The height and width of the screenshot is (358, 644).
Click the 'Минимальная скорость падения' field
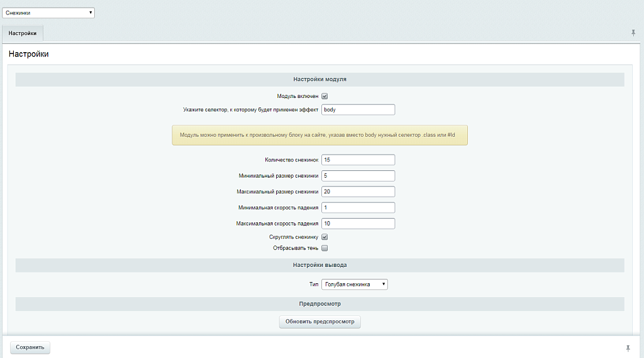click(x=358, y=207)
